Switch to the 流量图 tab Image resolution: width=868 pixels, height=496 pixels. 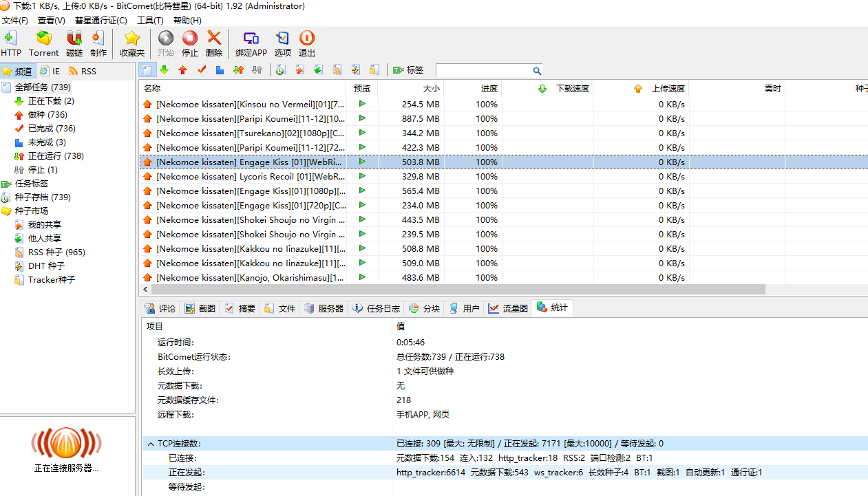coord(509,308)
